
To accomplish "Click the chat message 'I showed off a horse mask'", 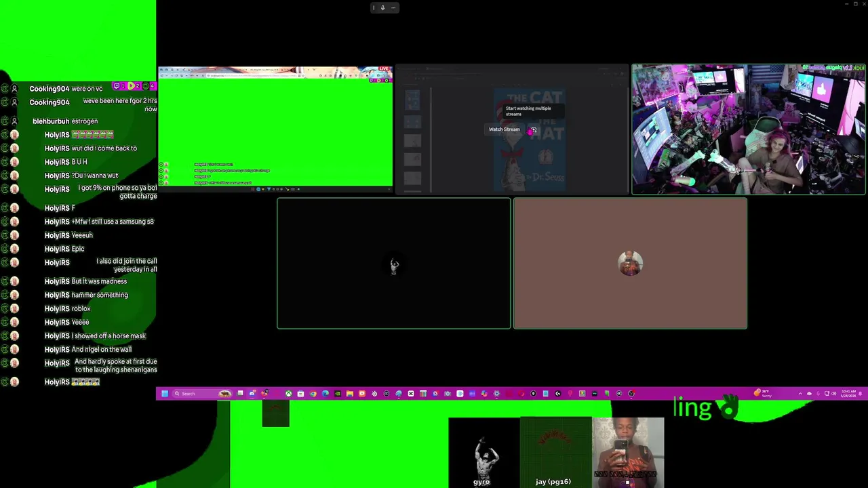I will click(108, 335).
